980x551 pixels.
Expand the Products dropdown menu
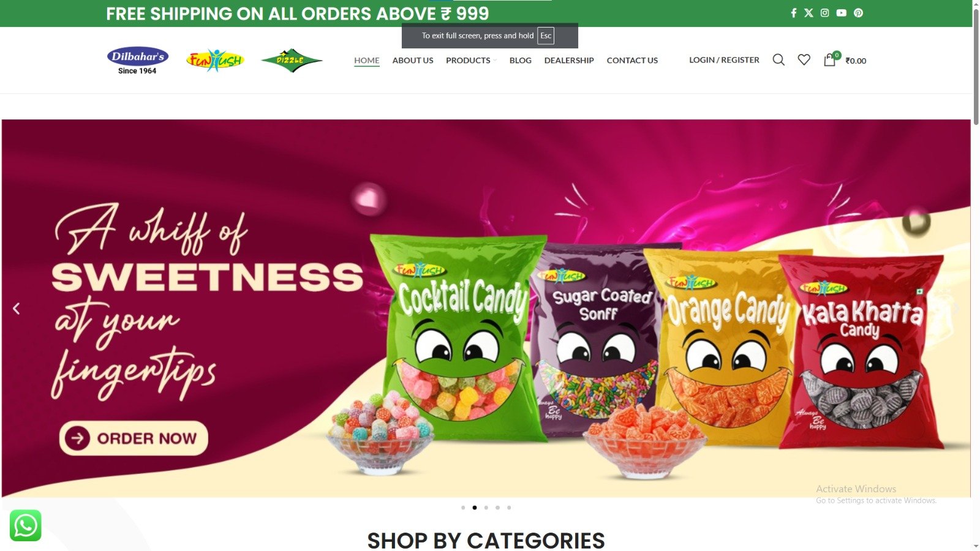pyautogui.click(x=471, y=60)
